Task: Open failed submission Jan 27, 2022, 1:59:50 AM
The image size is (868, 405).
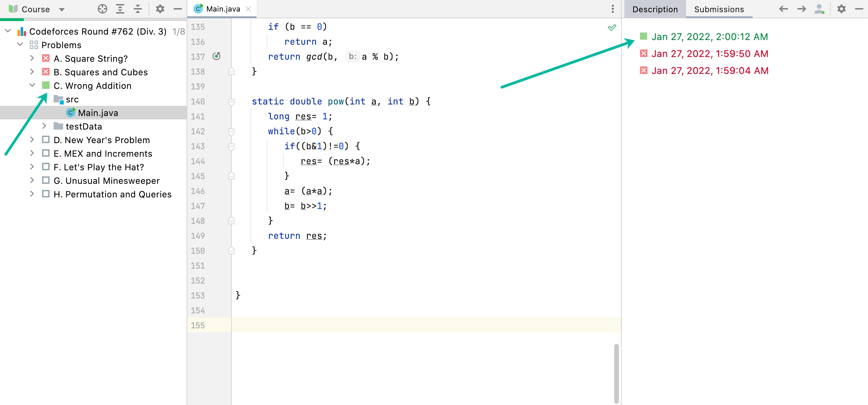Action: click(710, 54)
